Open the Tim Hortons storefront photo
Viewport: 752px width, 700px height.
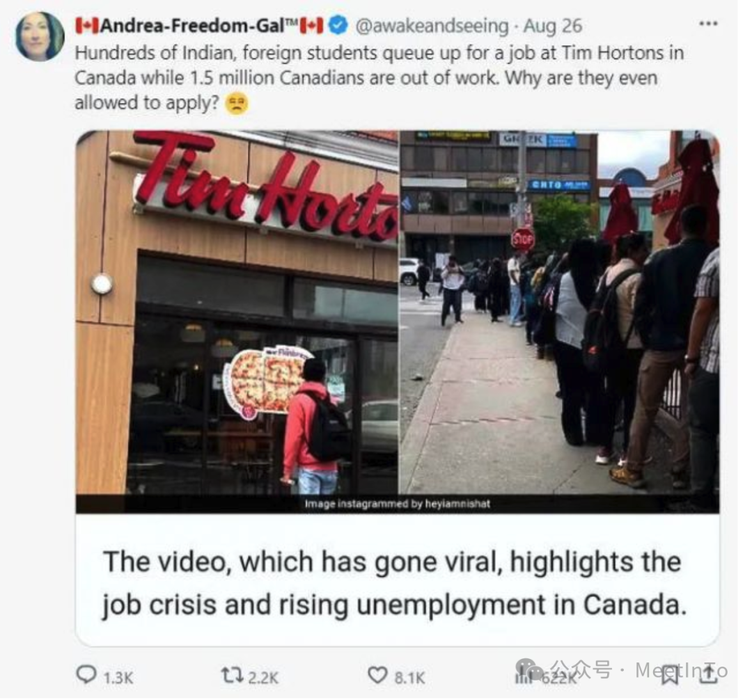(x=237, y=312)
